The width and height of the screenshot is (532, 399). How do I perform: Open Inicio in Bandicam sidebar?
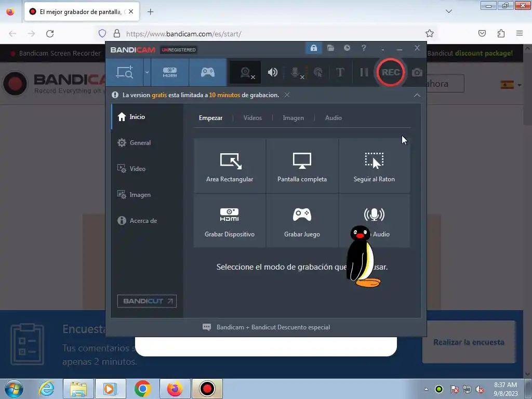147,117
